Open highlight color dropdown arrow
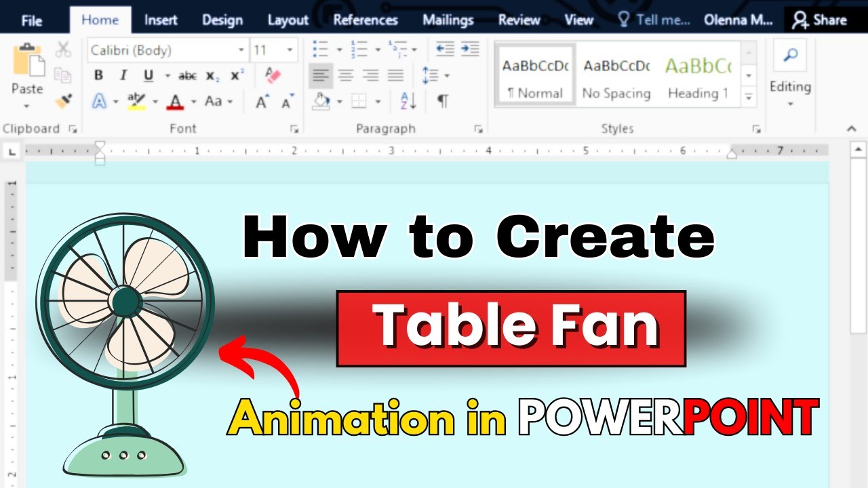 (x=155, y=102)
